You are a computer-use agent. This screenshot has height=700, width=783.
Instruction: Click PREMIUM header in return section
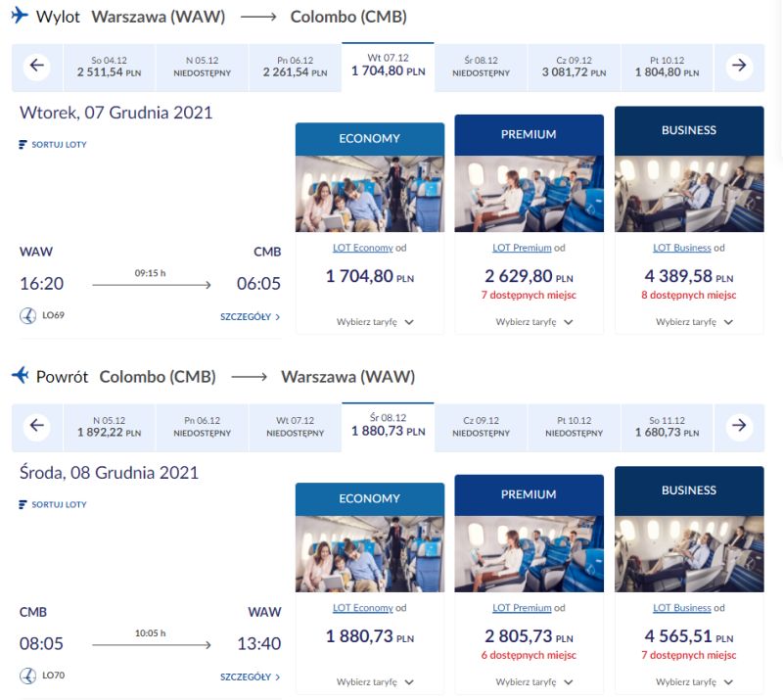coord(530,495)
